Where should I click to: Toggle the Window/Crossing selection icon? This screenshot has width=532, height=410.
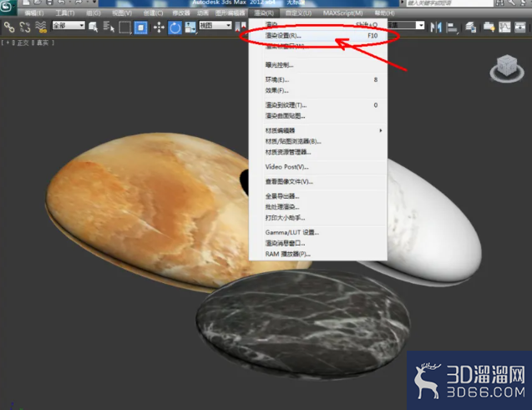(141, 28)
